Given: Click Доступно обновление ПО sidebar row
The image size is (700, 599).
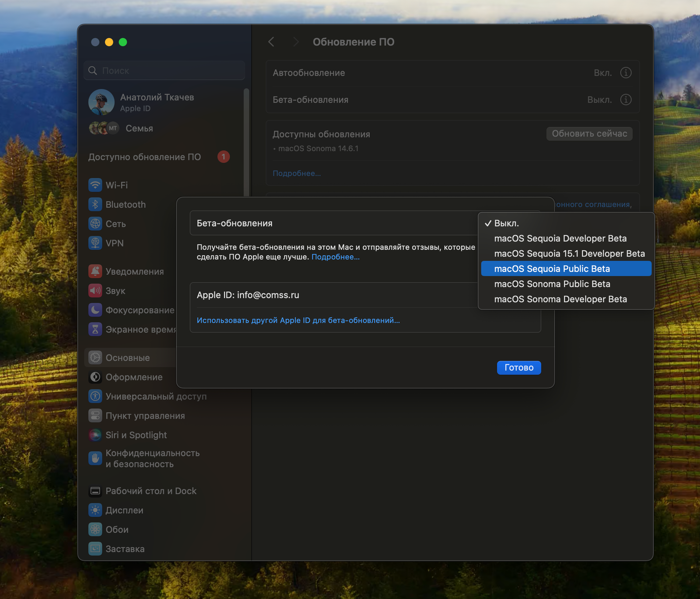Looking at the screenshot, I should (159, 157).
